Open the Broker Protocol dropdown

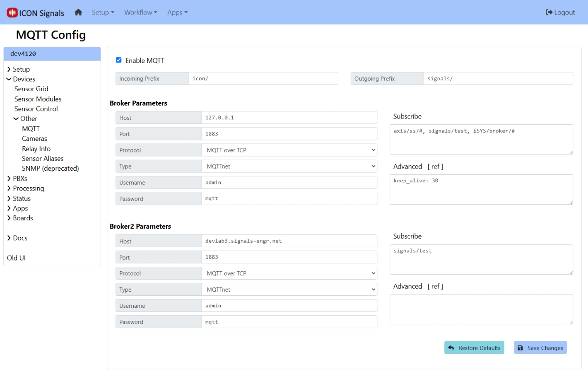point(289,150)
